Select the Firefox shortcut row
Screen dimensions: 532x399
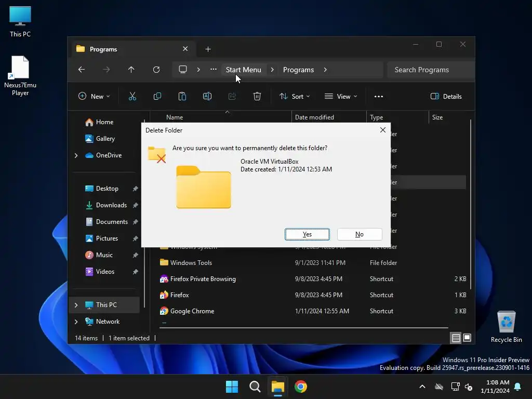click(x=312, y=295)
